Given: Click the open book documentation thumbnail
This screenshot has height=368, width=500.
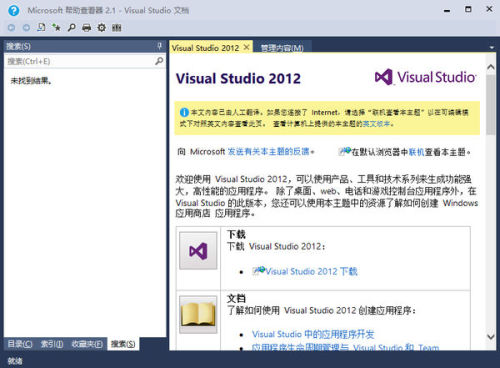Looking at the screenshot, I should click(198, 315).
